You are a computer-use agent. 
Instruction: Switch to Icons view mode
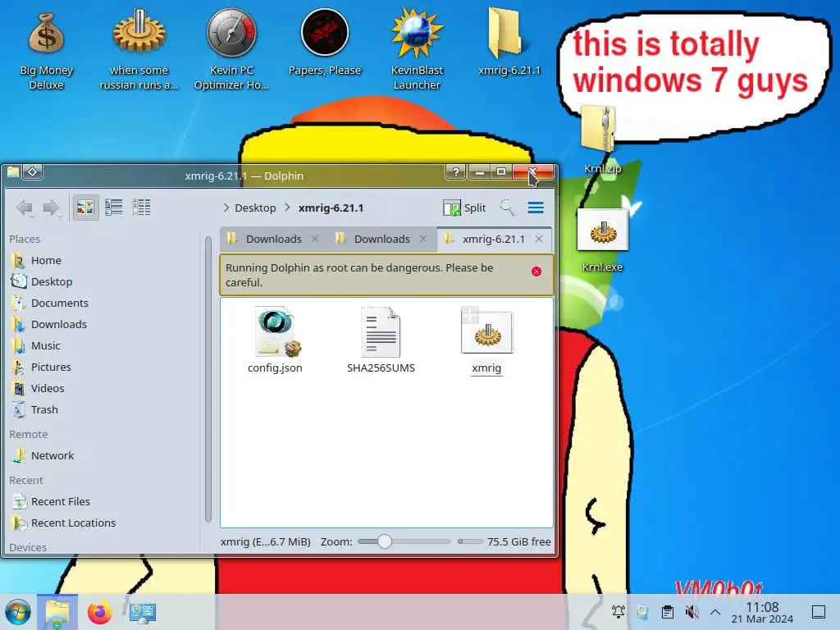[85, 208]
